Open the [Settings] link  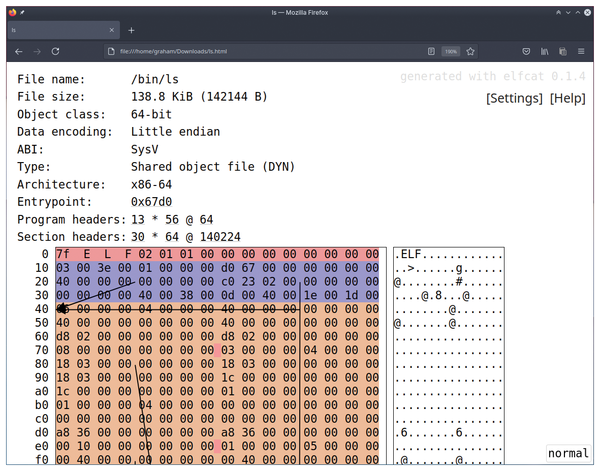[514, 98]
